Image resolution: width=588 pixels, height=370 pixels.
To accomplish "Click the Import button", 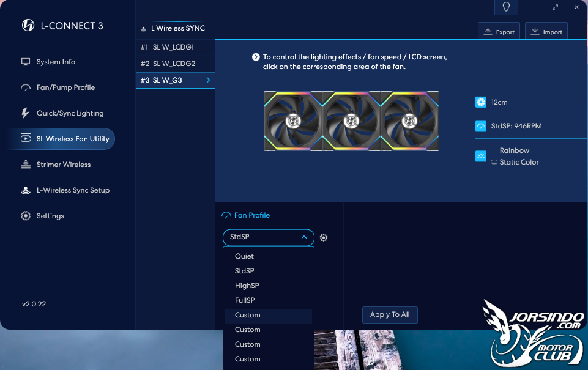I will click(546, 32).
